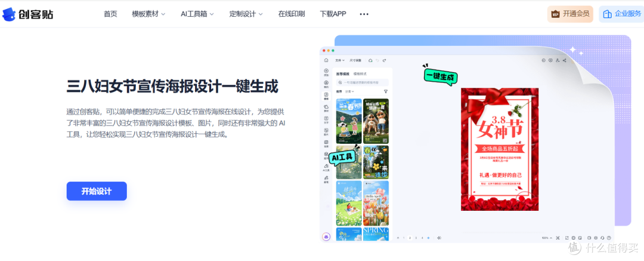Select the picnic illustration template thumbnail
644x261 pixels.
tap(349, 203)
